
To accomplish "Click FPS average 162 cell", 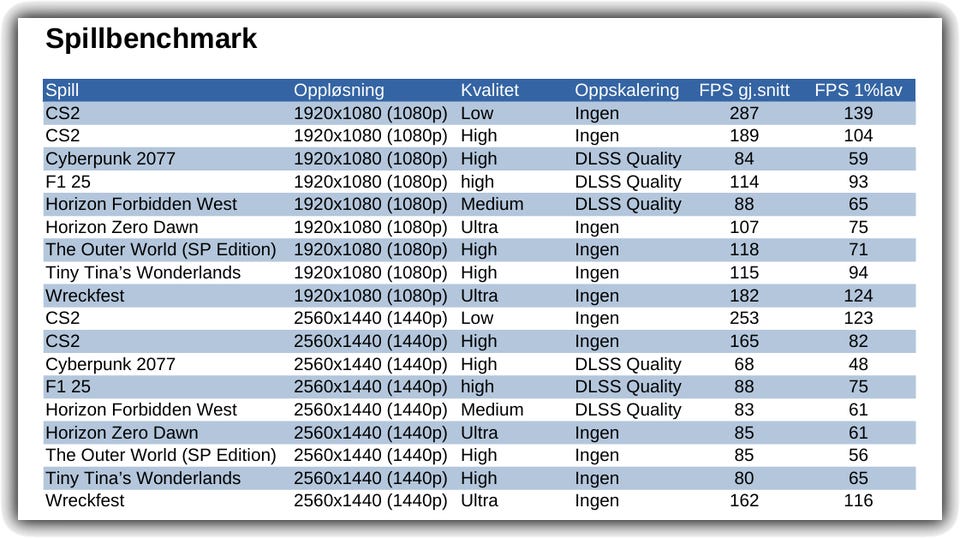I will click(744, 501).
